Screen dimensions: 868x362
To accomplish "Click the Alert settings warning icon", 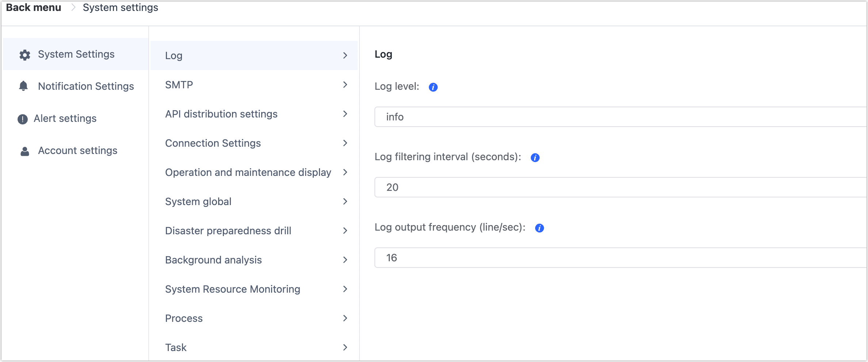I will [22, 118].
